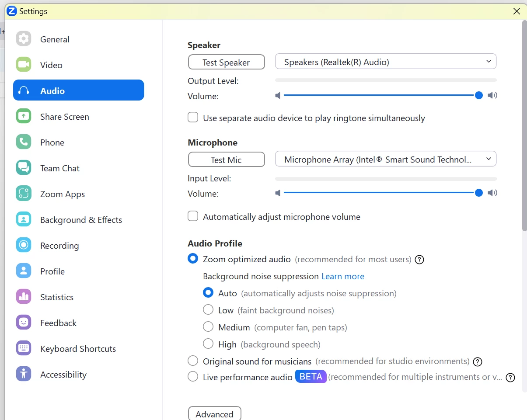Open Accessibility settings label
This screenshot has height=420, width=527.
pyautogui.click(x=63, y=375)
